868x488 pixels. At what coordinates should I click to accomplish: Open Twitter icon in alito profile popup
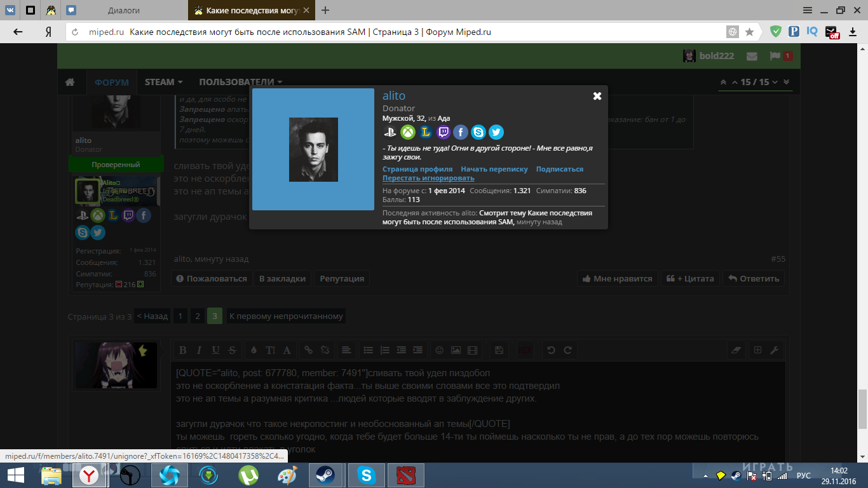(496, 132)
